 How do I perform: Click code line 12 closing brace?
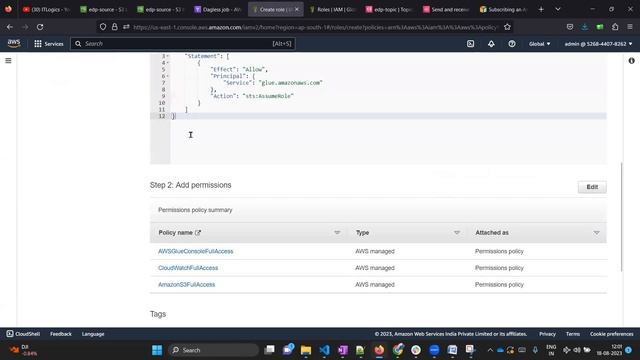click(173, 116)
